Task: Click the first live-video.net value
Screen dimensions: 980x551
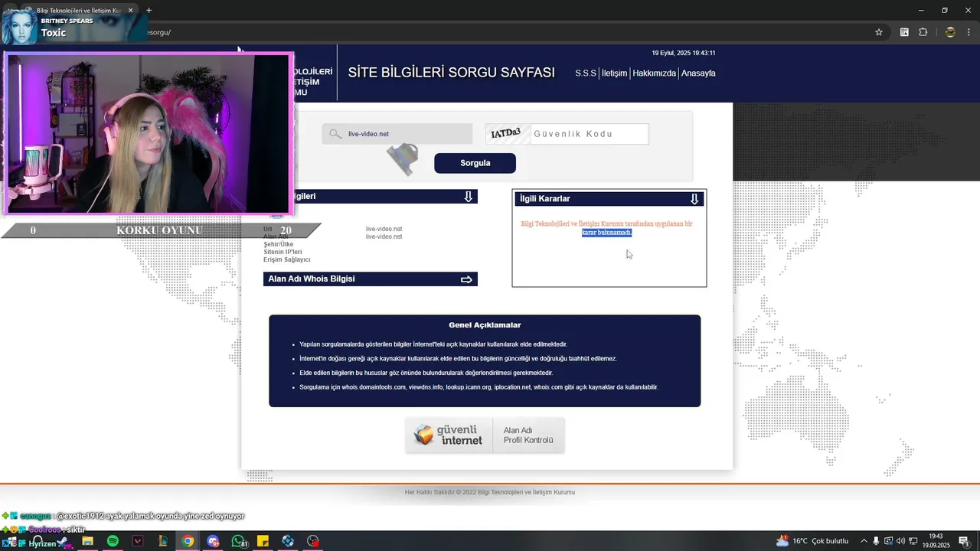Action: 384,229
